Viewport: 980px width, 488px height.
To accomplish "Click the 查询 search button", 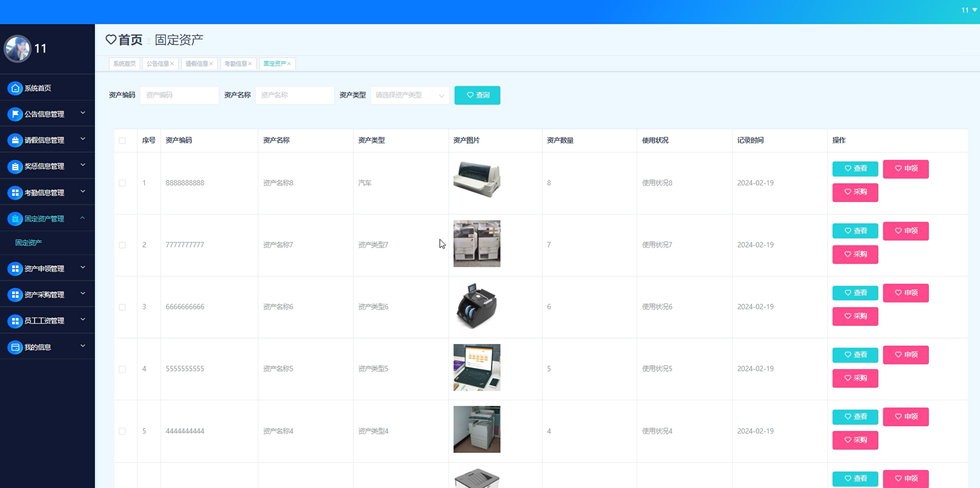I will pyautogui.click(x=477, y=95).
